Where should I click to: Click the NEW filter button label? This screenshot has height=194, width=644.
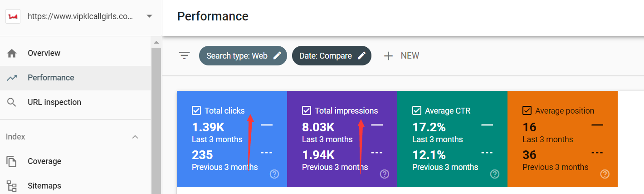point(410,56)
